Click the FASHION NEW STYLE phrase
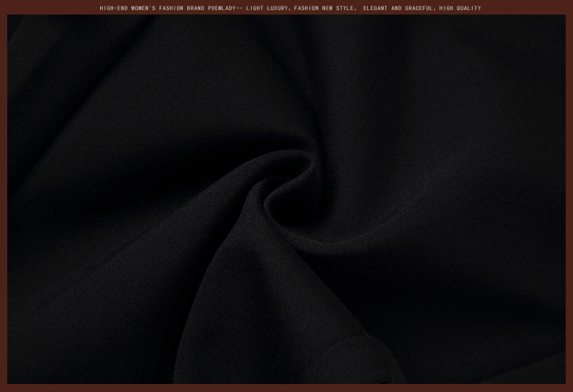Screen dimensions: 573x392 pos(324,9)
